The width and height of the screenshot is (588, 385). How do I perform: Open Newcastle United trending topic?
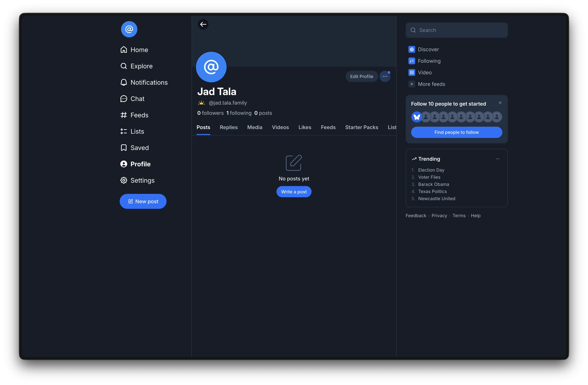[x=436, y=199]
